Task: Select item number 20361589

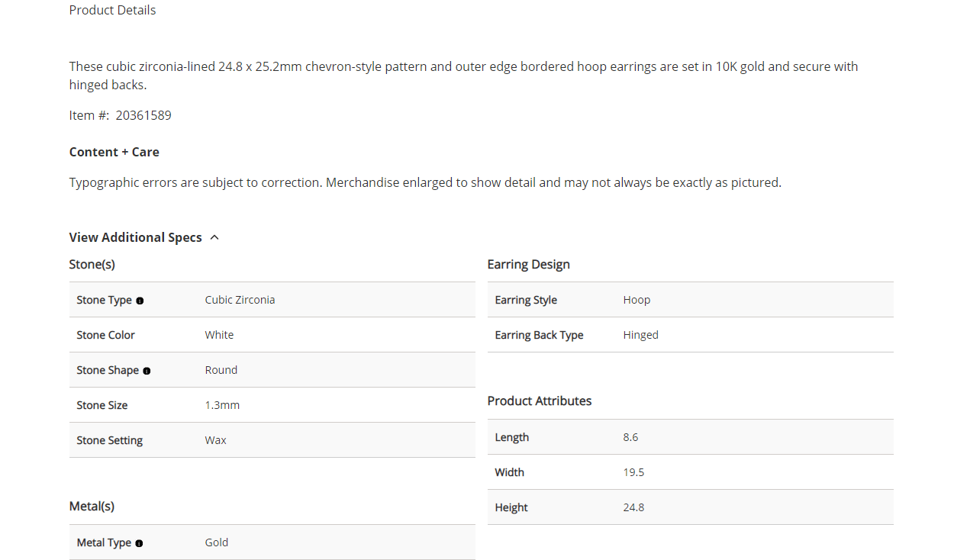Action: (143, 115)
